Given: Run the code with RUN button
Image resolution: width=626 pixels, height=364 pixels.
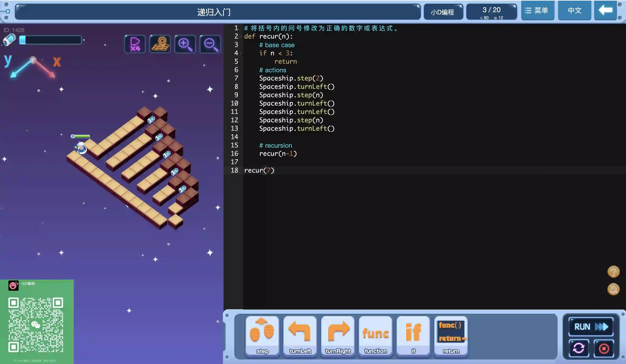Looking at the screenshot, I should tap(591, 326).
